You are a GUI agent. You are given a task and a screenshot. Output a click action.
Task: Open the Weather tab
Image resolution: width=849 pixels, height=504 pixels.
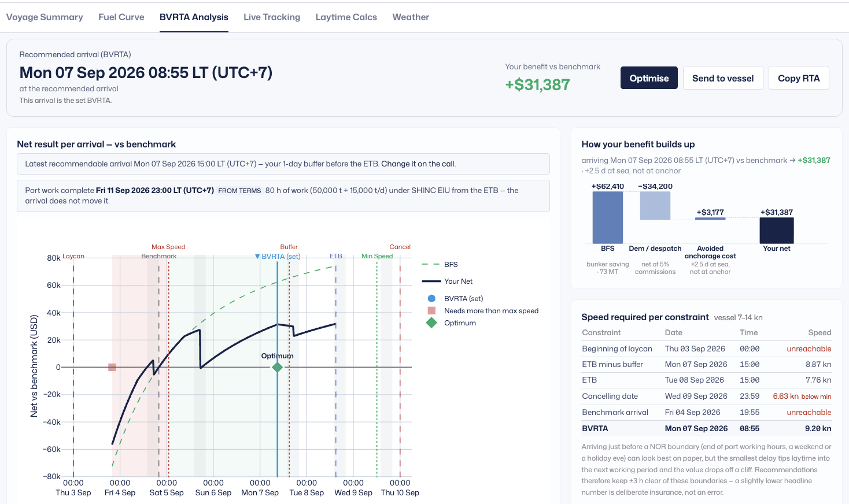(x=411, y=17)
